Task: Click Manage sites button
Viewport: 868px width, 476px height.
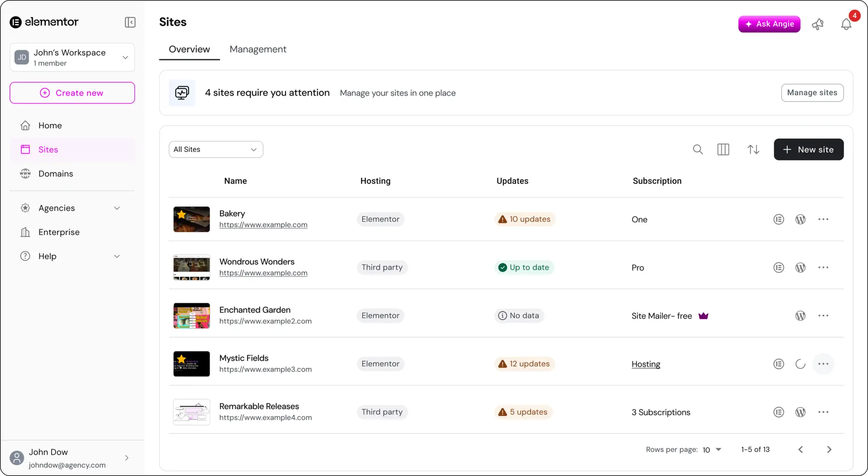Action: pyautogui.click(x=812, y=93)
